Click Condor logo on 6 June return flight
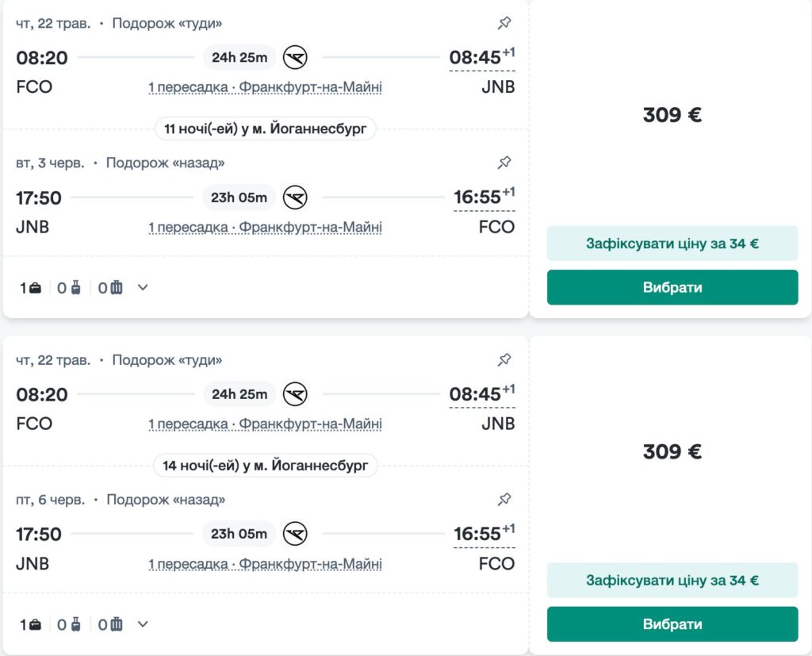 pyautogui.click(x=295, y=533)
